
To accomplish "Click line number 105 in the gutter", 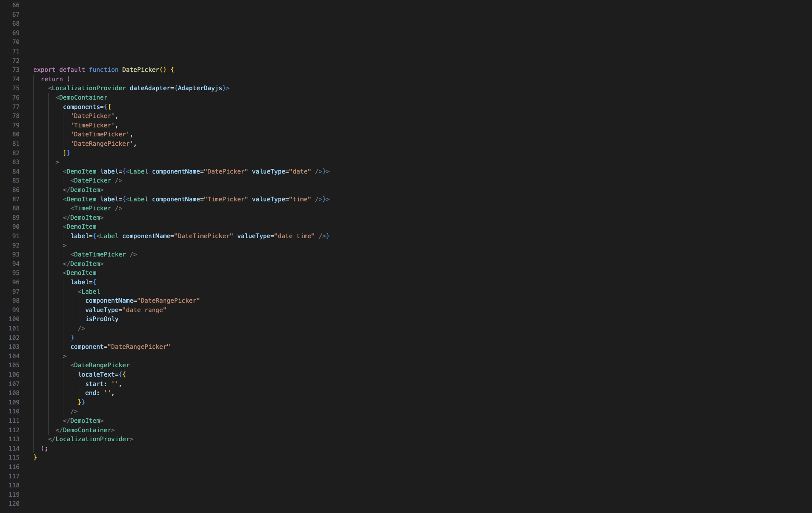I will 14,365.
